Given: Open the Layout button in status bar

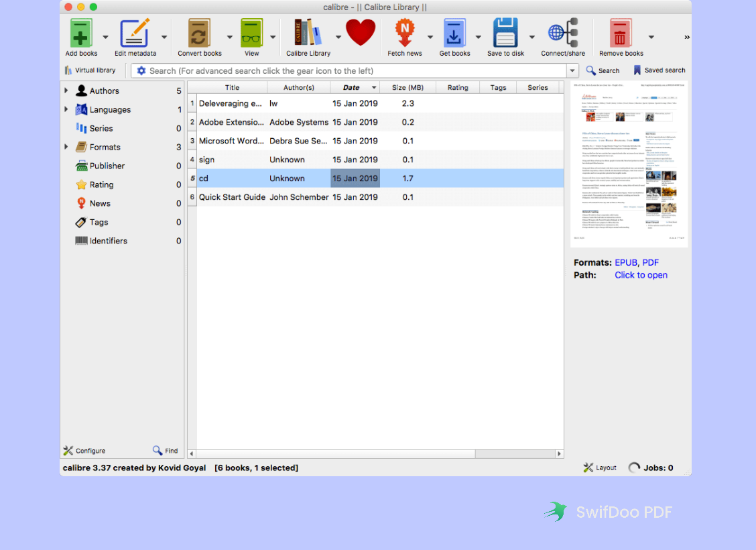Looking at the screenshot, I should (600, 467).
